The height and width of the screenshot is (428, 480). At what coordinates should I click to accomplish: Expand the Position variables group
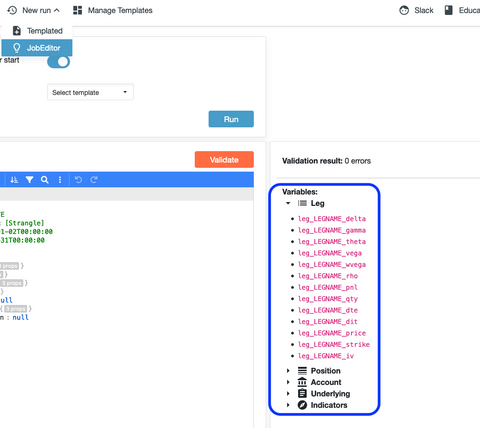tap(288, 371)
